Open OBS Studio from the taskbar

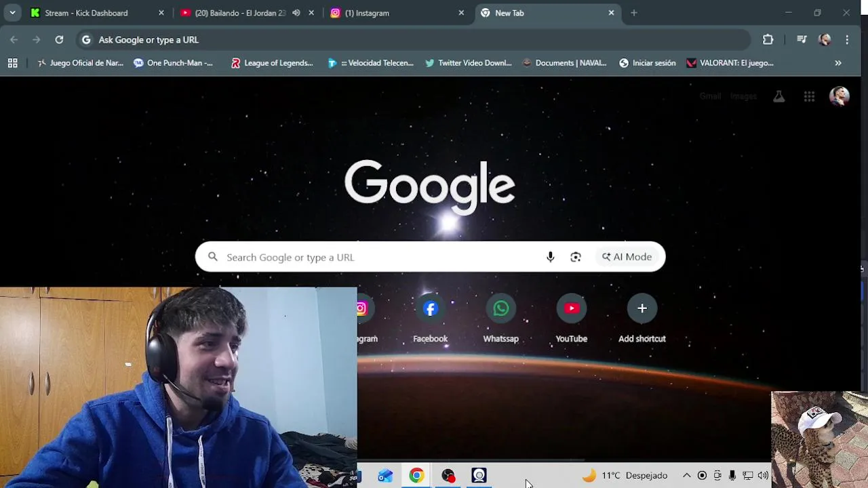tap(448, 476)
